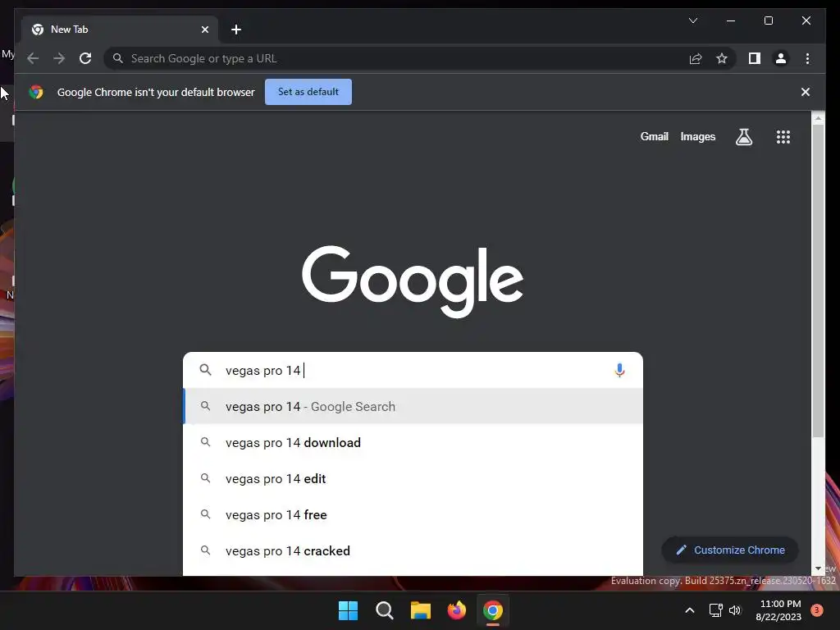Select the New Tab browser tab
The width and height of the screenshot is (840, 630).
[120, 30]
